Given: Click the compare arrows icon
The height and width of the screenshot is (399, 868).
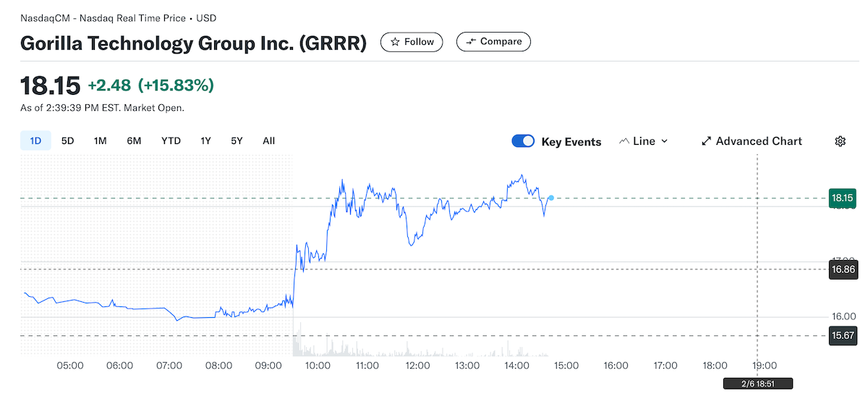Looking at the screenshot, I should click(471, 42).
